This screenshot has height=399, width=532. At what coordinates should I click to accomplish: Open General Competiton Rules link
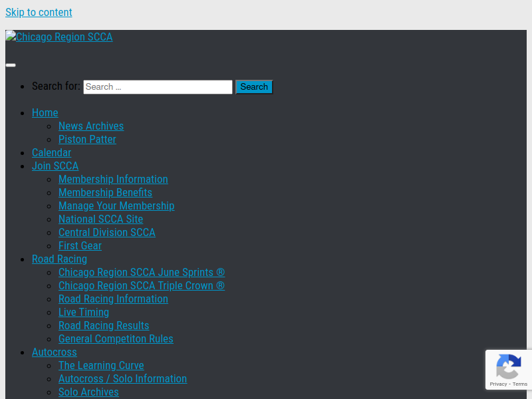(x=116, y=339)
